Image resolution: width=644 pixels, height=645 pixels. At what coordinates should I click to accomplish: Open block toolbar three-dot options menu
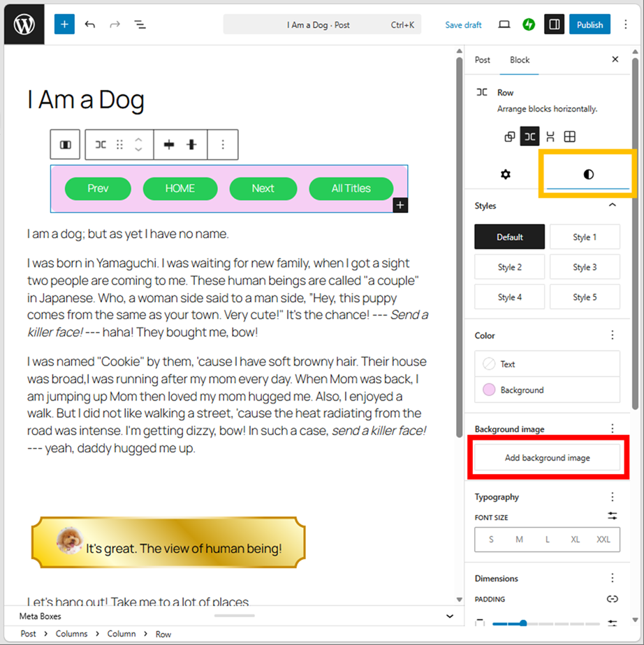pos(223,144)
